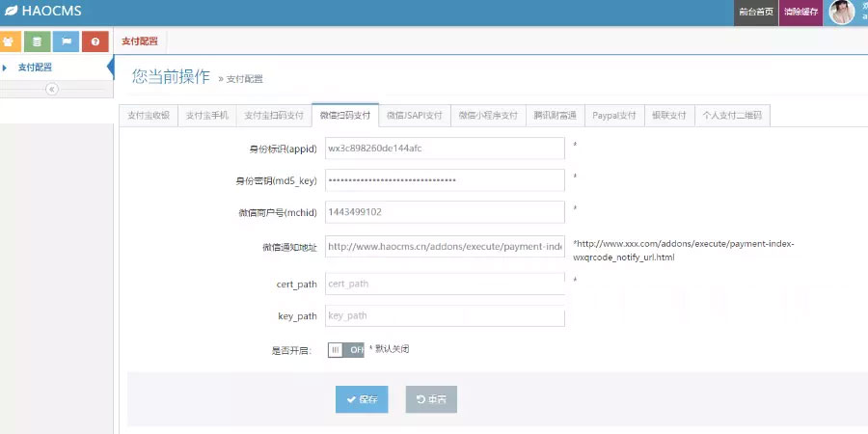Switch to the Paypal支付 tab

pyautogui.click(x=614, y=115)
